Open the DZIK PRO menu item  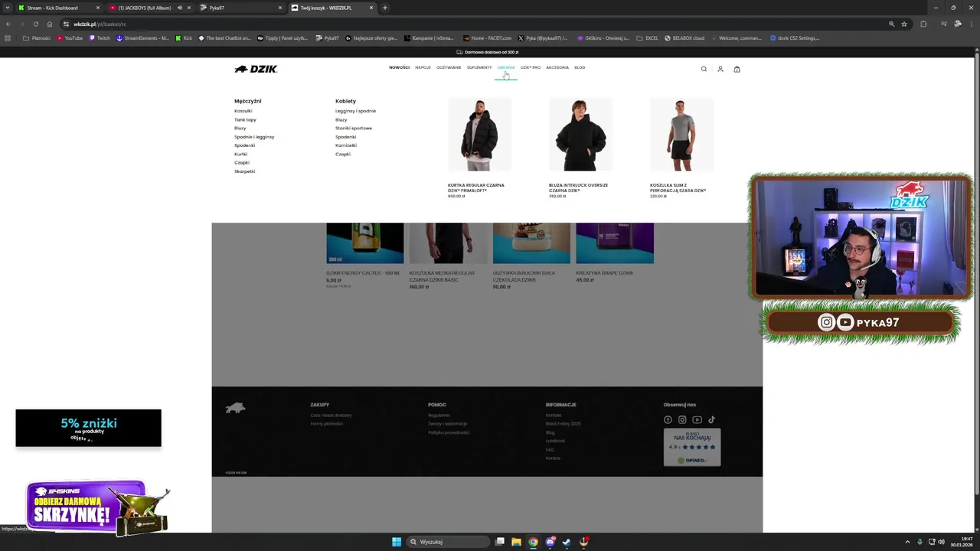click(531, 67)
